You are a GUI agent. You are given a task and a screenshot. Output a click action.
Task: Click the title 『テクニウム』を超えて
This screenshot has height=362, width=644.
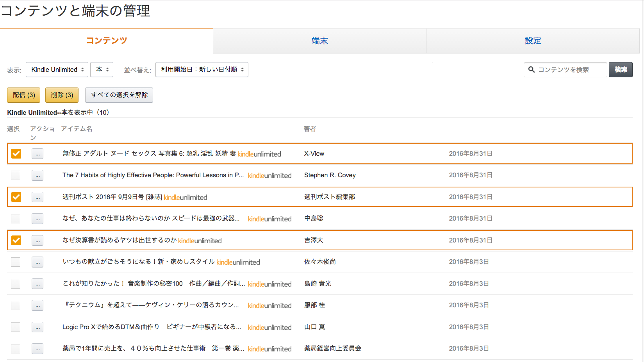(x=151, y=305)
